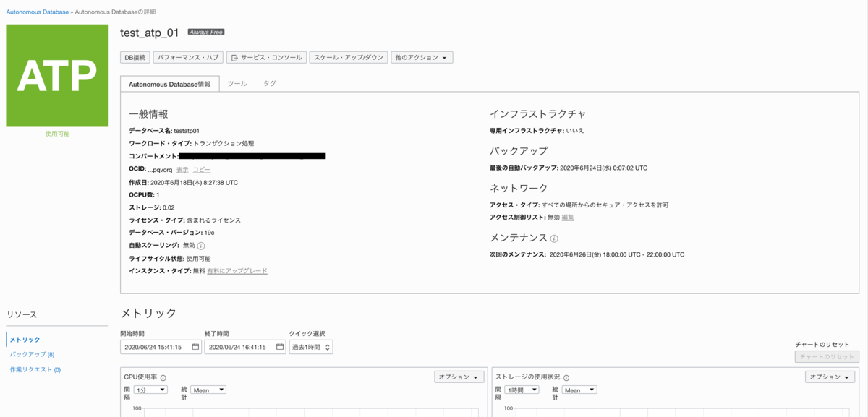Open バックアップ (8) in resources list
868x417 pixels.
[32, 355]
